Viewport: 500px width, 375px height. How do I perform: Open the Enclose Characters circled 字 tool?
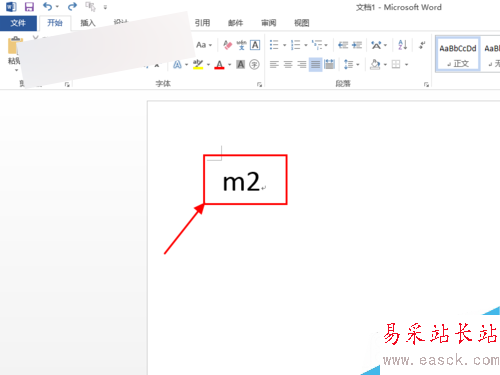pyautogui.click(x=254, y=64)
